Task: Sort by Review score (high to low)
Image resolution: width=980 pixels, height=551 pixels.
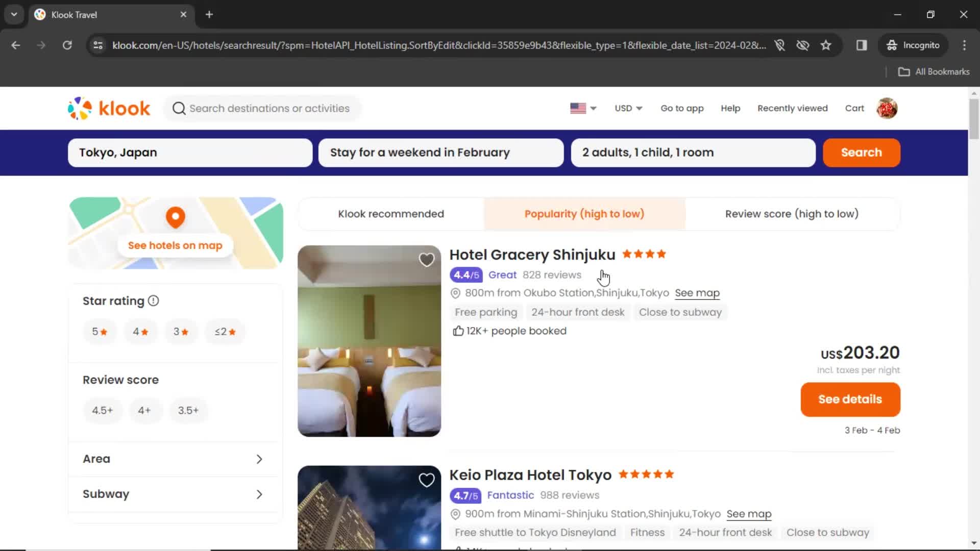Action: pos(792,214)
